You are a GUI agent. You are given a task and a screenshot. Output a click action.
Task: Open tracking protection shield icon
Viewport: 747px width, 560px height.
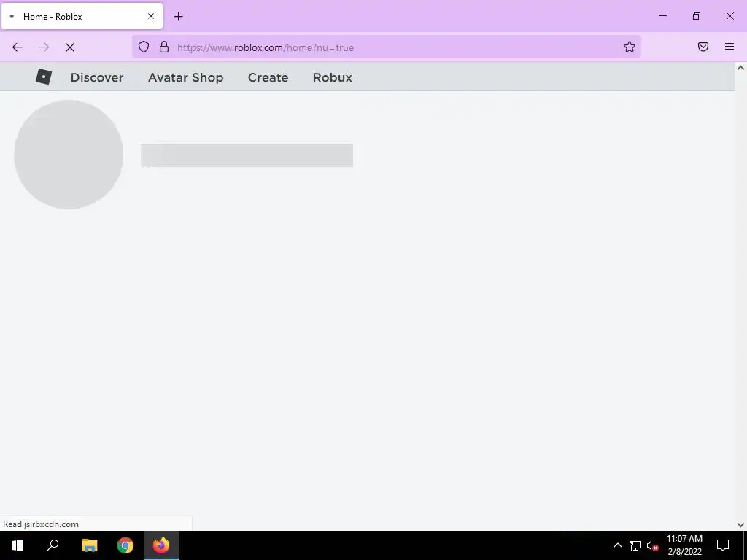pyautogui.click(x=144, y=47)
